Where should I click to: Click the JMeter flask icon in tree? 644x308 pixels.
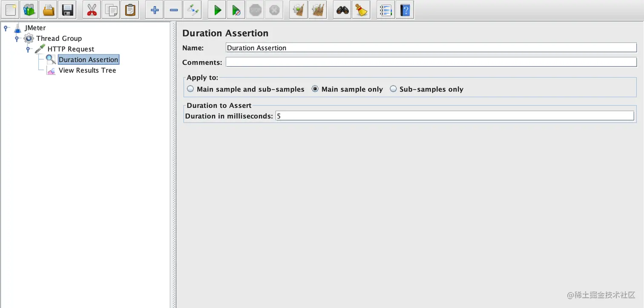tap(17, 28)
